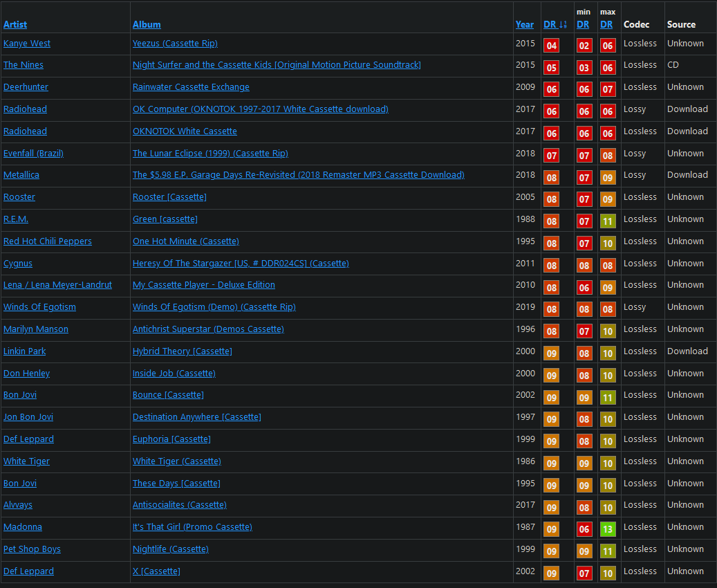717x588 pixels.
Task: Open Winds Of Egotism artist link
Action: pyautogui.click(x=40, y=307)
